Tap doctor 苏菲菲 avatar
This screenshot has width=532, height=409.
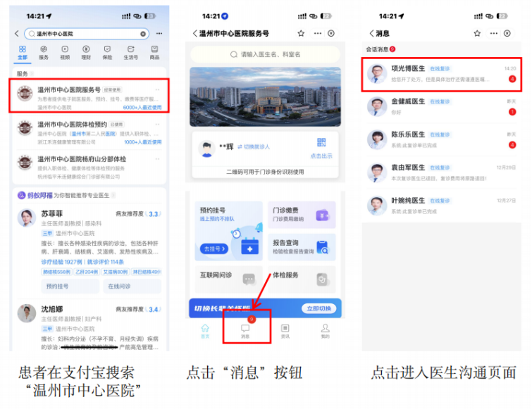pyautogui.click(x=27, y=218)
